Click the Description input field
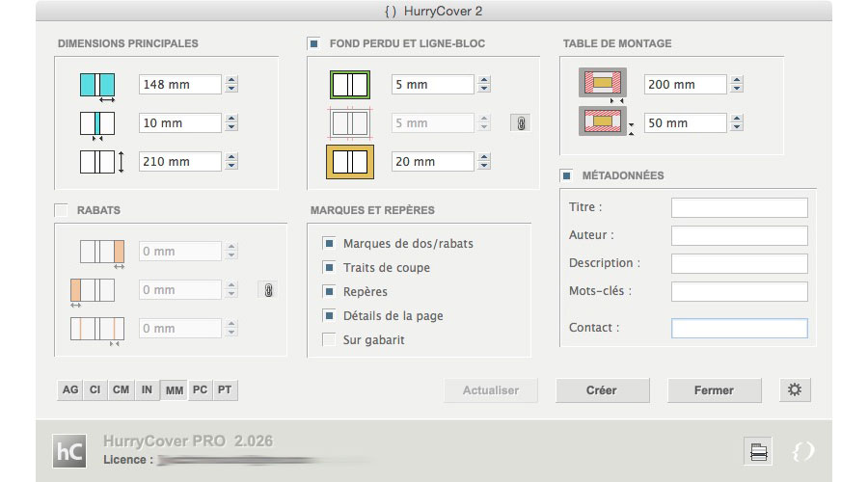The image size is (868, 482). pos(740,263)
